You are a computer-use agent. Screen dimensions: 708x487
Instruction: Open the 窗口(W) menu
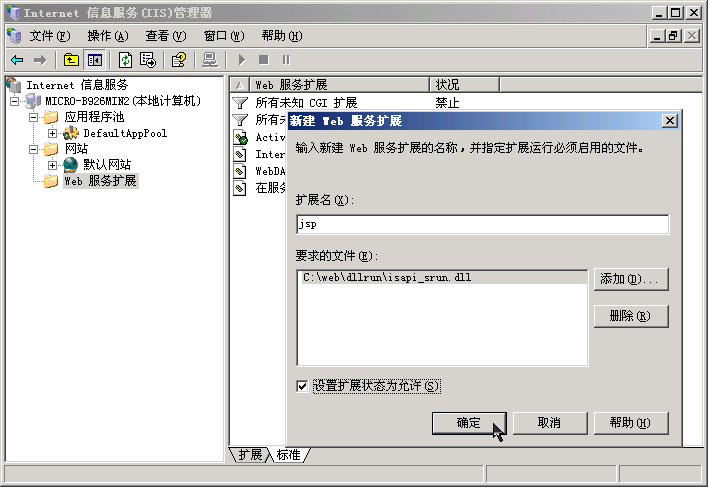coord(224,36)
